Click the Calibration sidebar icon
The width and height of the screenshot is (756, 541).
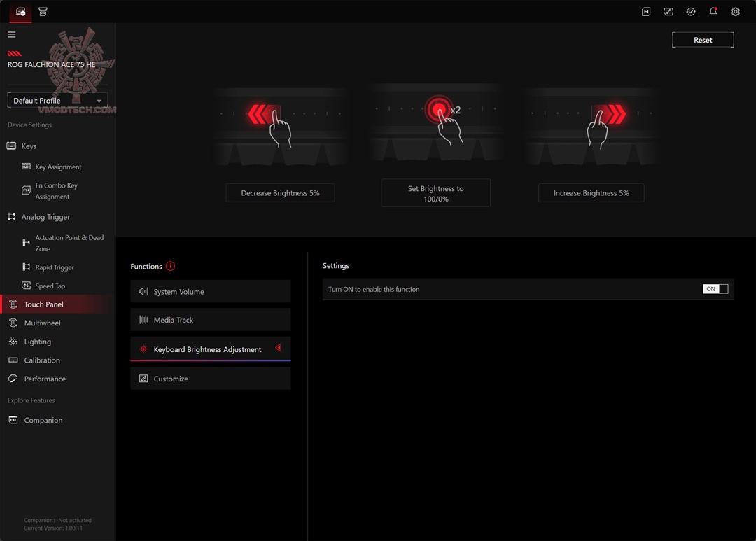point(13,360)
